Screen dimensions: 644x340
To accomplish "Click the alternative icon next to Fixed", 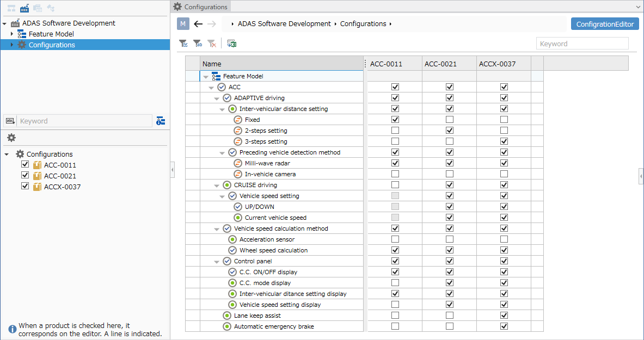I will (237, 120).
